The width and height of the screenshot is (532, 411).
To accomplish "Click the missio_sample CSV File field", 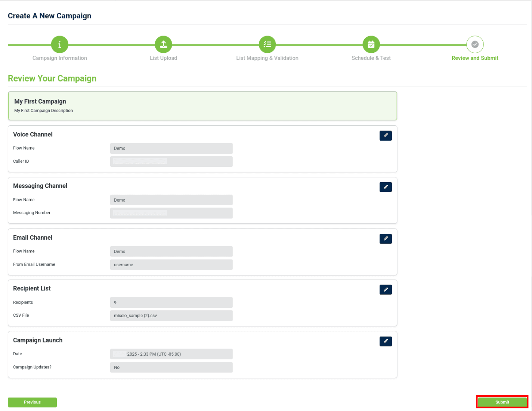I will click(171, 315).
